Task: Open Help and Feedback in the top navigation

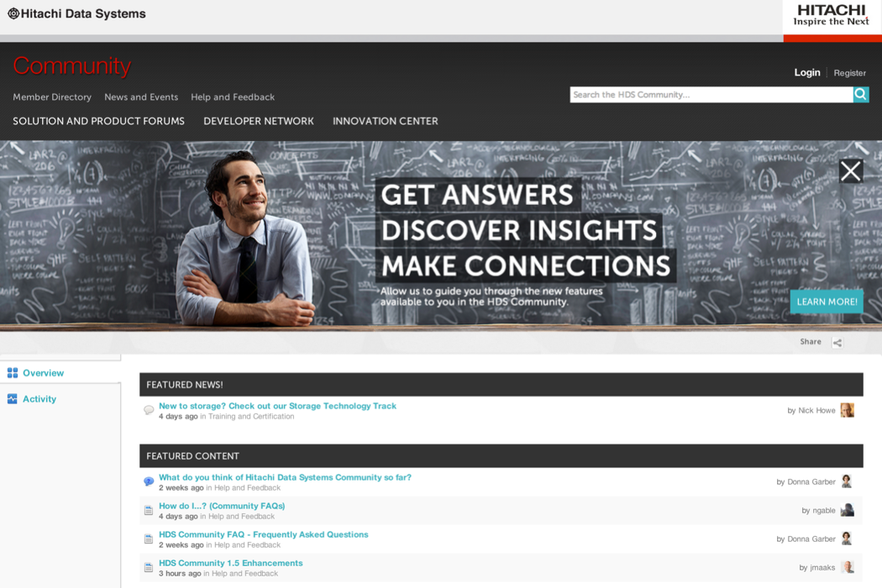Action: [233, 97]
